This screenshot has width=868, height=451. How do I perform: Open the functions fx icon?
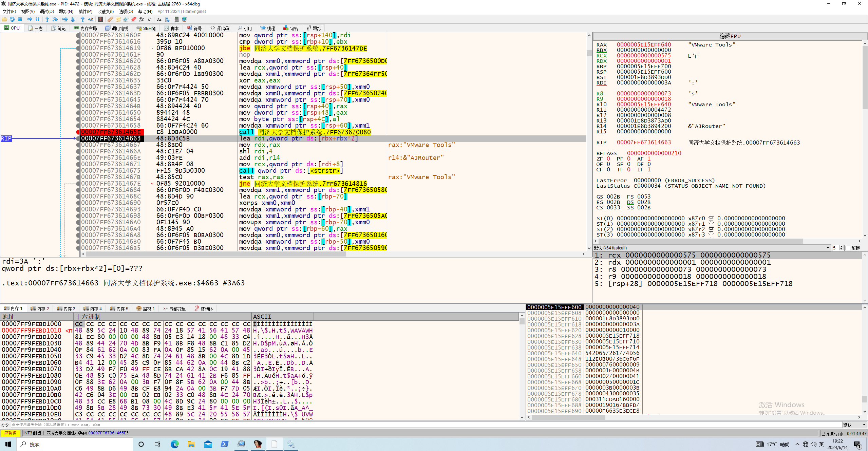pyautogui.click(x=141, y=19)
